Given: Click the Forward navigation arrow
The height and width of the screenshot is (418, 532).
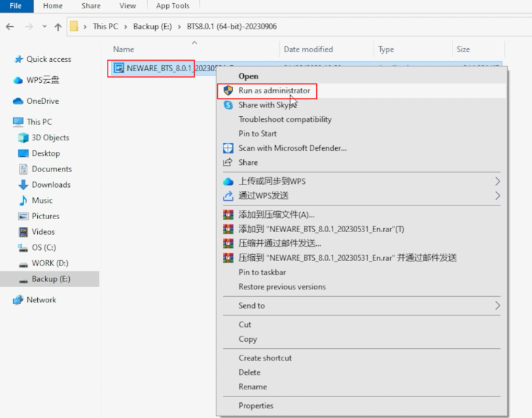Looking at the screenshot, I should [x=29, y=27].
